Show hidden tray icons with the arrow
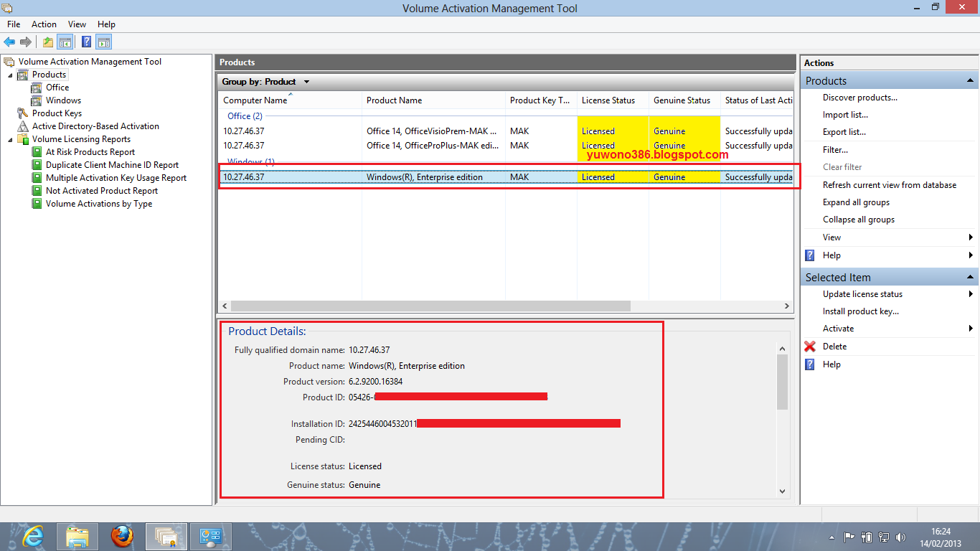 point(832,537)
